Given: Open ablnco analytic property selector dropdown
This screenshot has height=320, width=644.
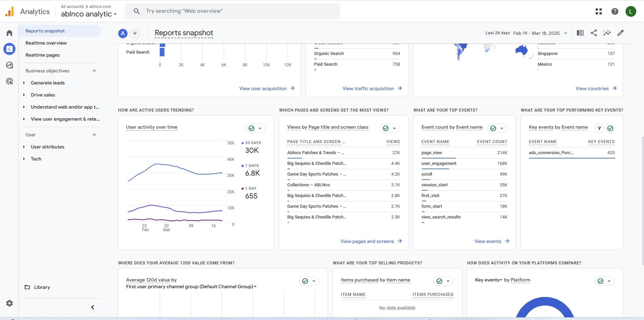Looking at the screenshot, I should 89,14.
